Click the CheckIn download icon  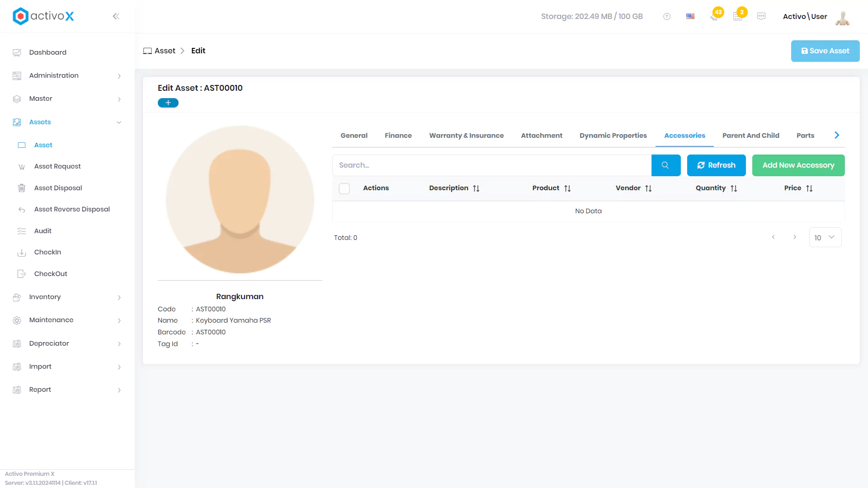coord(22,253)
